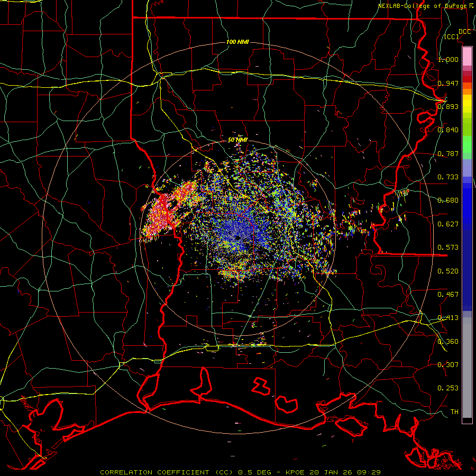Click the black radar site dot at center
The width and height of the screenshot is (476, 476).
[x=238, y=237]
